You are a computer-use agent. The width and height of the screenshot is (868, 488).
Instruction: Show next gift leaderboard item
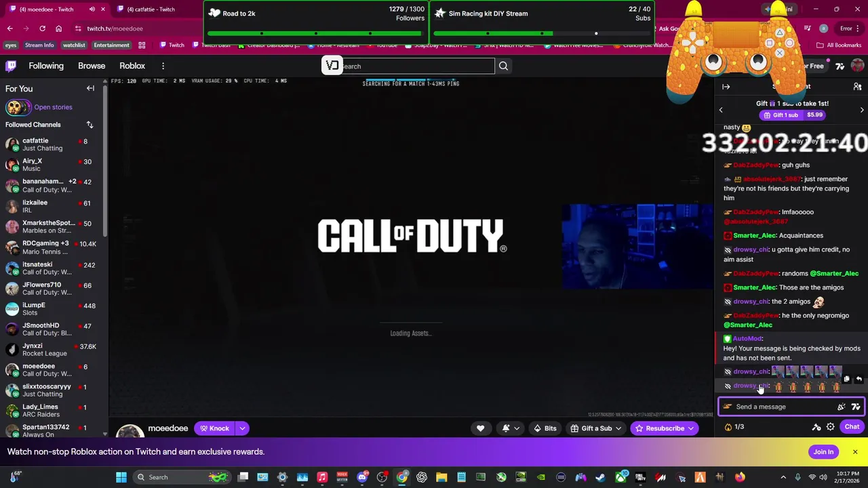(x=862, y=110)
